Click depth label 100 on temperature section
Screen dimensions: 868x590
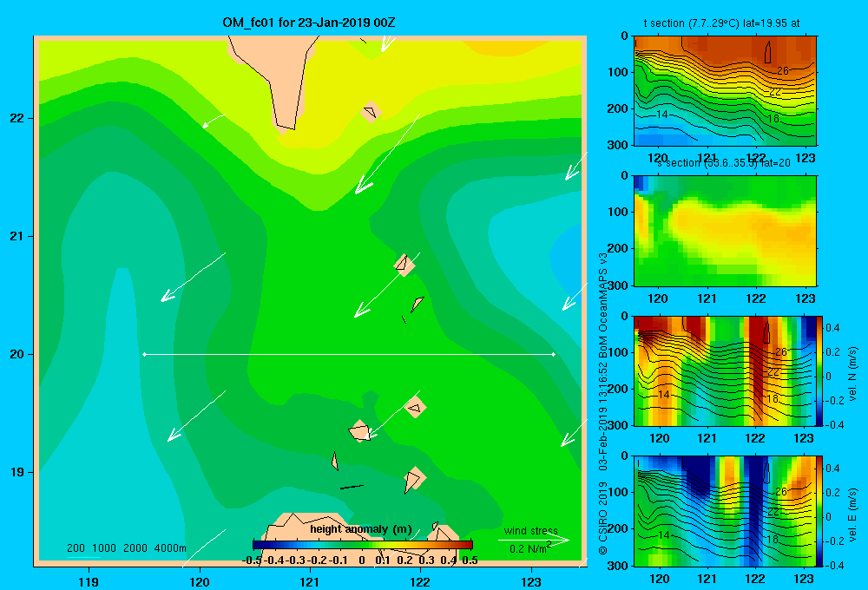619,72
